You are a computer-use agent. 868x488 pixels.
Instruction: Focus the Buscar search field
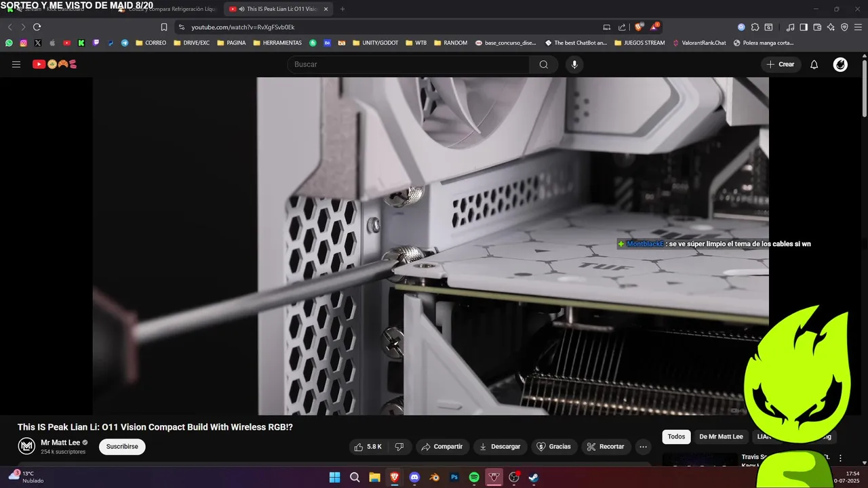click(409, 64)
